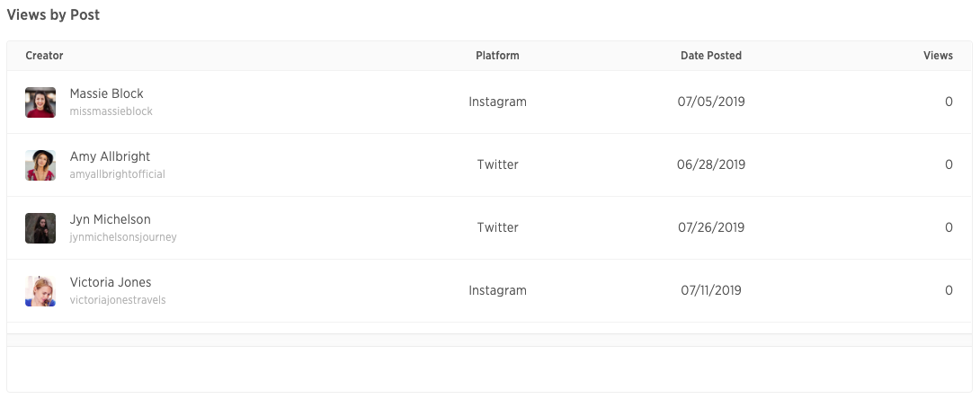
Task: Open the missmassieblock handle
Action: pyautogui.click(x=111, y=111)
